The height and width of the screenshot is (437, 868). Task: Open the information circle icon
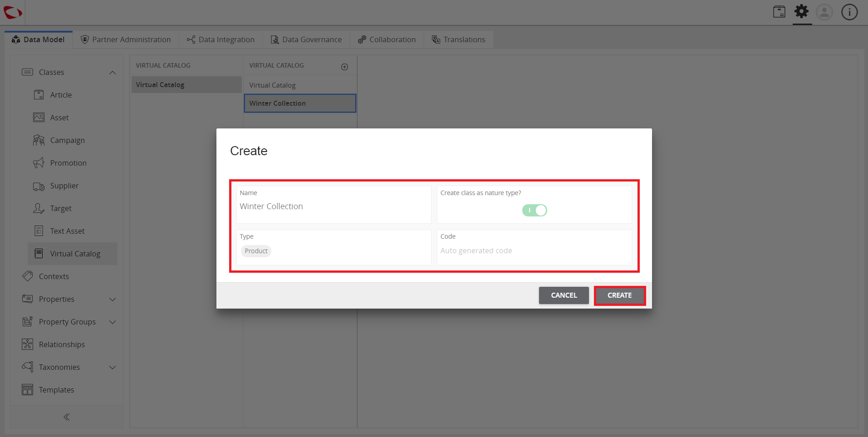849,12
